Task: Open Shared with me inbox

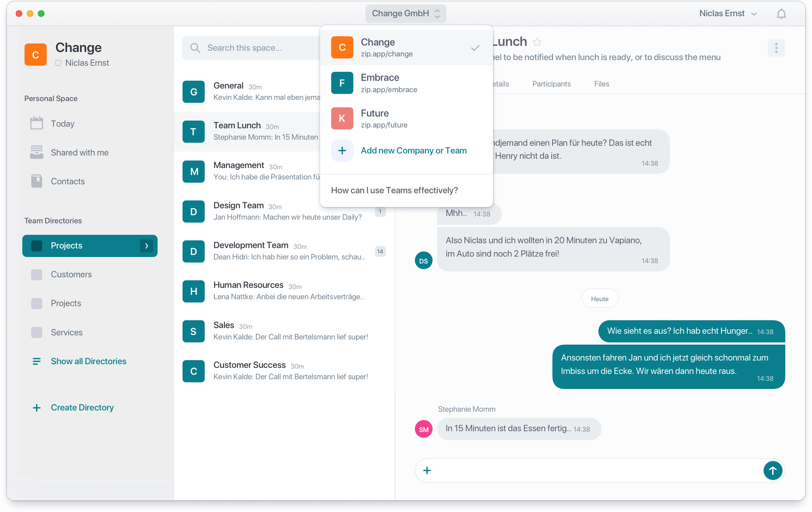Action: click(x=79, y=153)
